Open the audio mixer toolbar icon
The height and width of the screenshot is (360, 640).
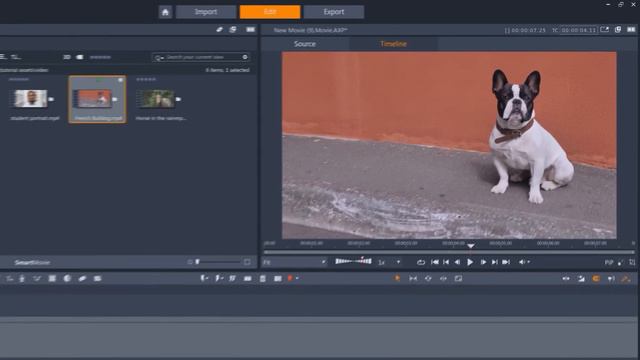tap(22, 278)
